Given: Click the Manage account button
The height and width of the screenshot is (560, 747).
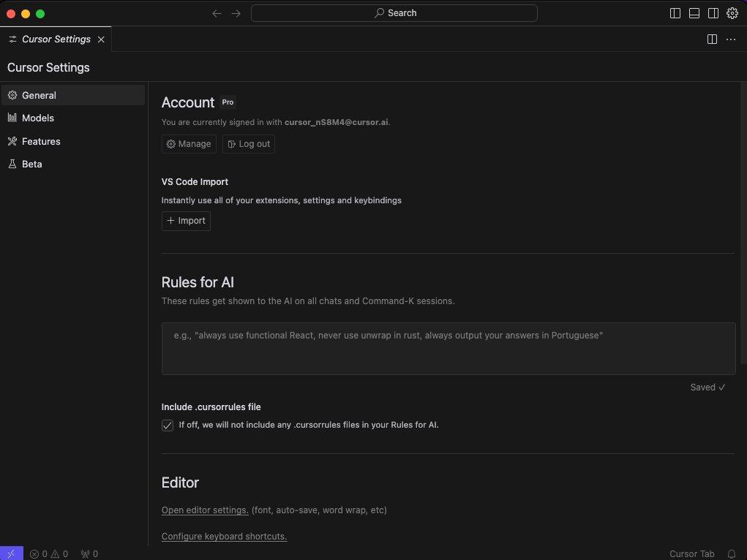Looking at the screenshot, I should coord(189,144).
